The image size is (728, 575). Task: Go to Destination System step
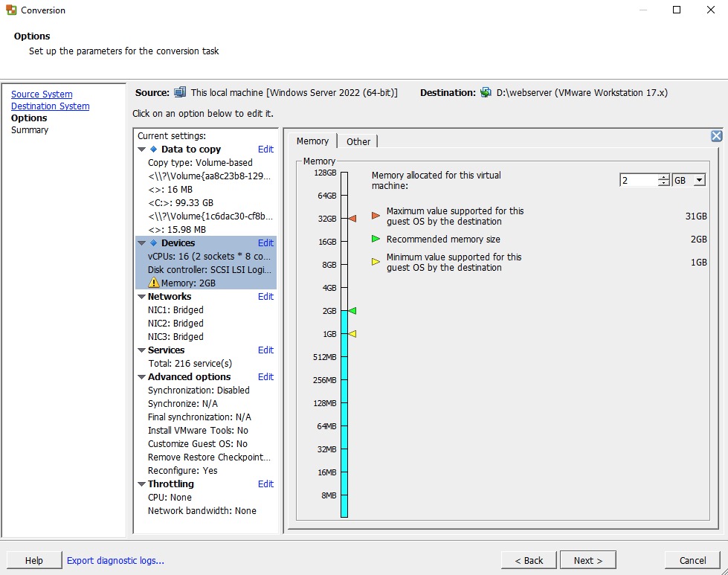(50, 106)
